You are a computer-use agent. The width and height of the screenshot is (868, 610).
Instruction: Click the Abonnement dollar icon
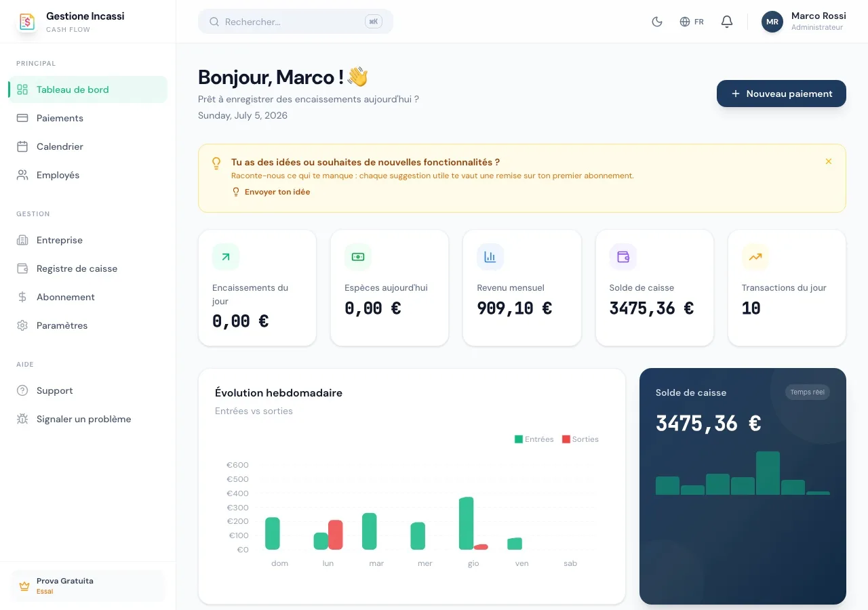click(x=22, y=297)
